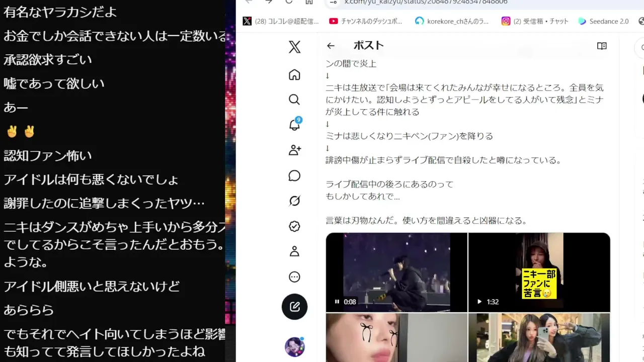Click the line starting 言葉は刃物なんだ
The height and width of the screenshot is (362, 644).
tap(426, 221)
